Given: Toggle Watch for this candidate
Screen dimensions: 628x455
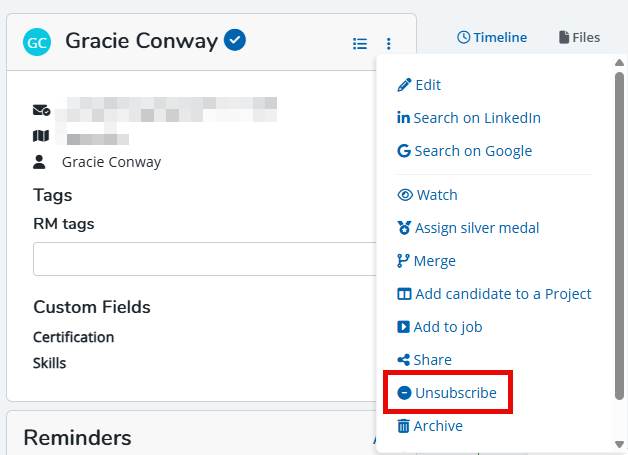Looking at the screenshot, I should tap(427, 195).
